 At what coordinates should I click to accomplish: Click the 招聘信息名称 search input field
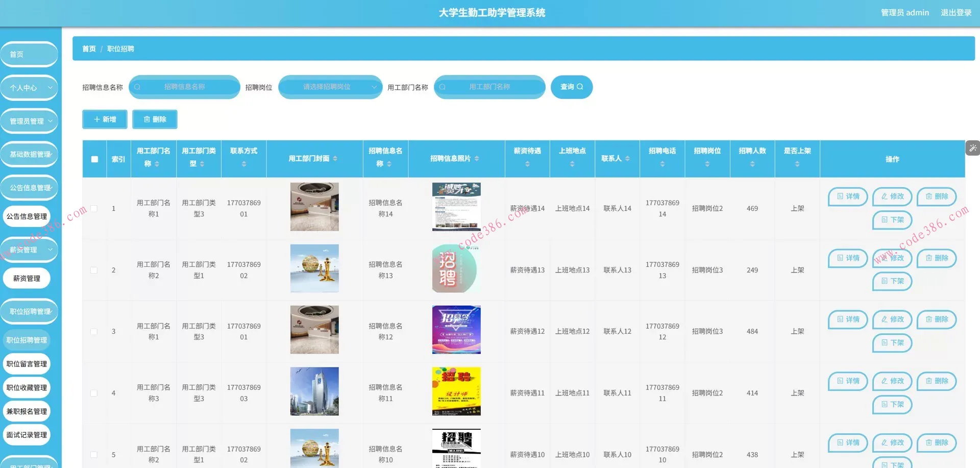pyautogui.click(x=185, y=87)
